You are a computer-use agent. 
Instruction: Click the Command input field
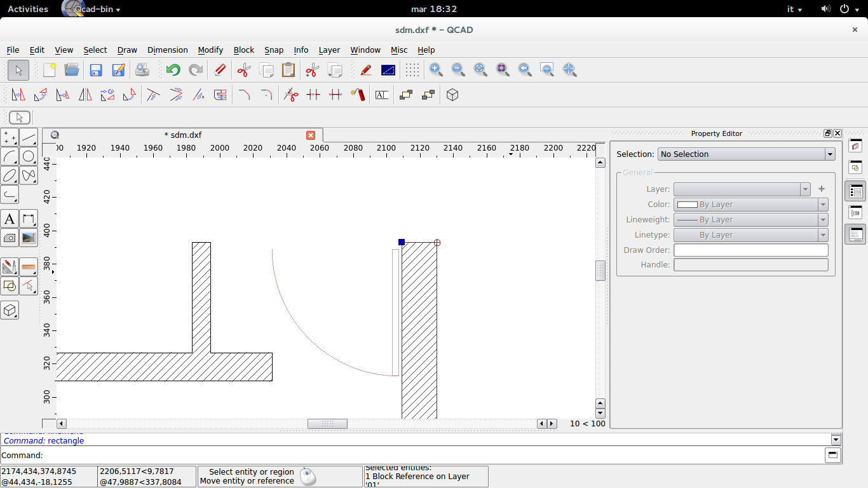[x=434, y=455]
